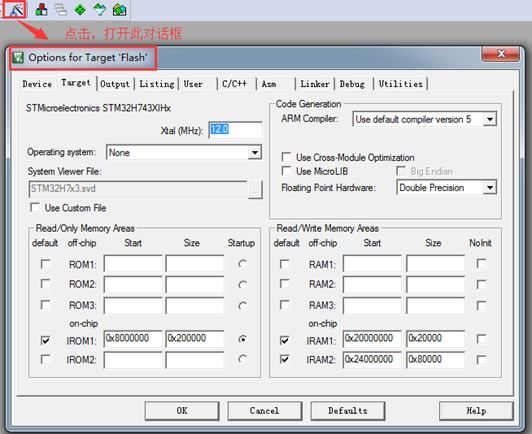The image size is (532, 434).
Task: Open the Utilities tab
Action: pyautogui.click(x=400, y=84)
